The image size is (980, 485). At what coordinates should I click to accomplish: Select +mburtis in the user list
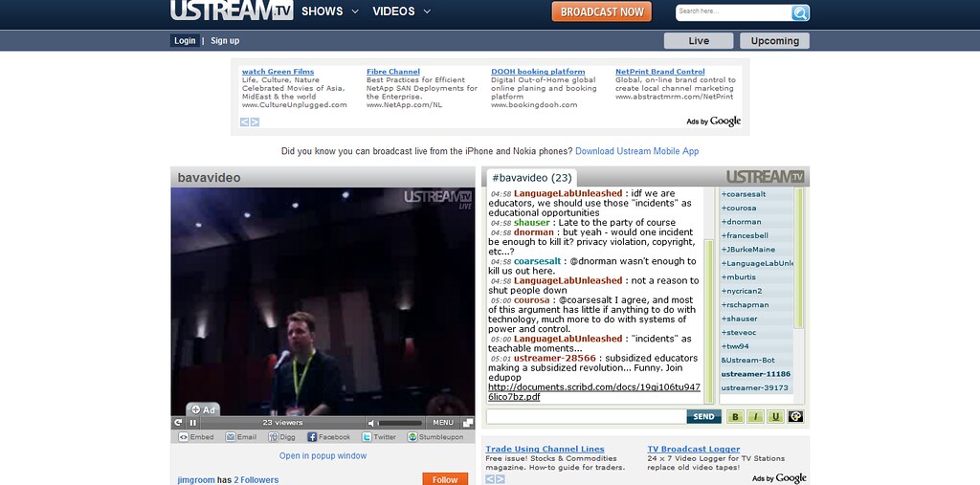(756, 276)
